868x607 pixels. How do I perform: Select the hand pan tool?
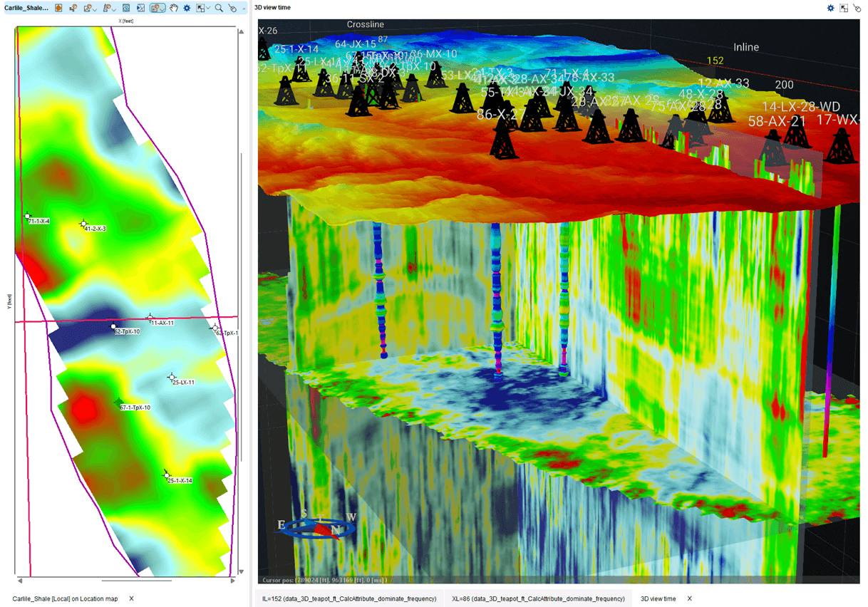[x=173, y=8]
